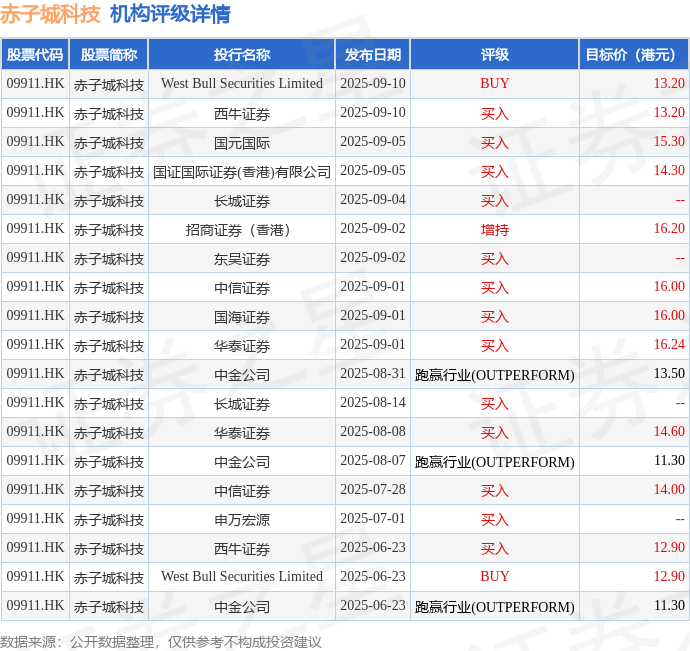Click the 增持 rating cell
This screenshot has width=690, height=651.
[495, 230]
